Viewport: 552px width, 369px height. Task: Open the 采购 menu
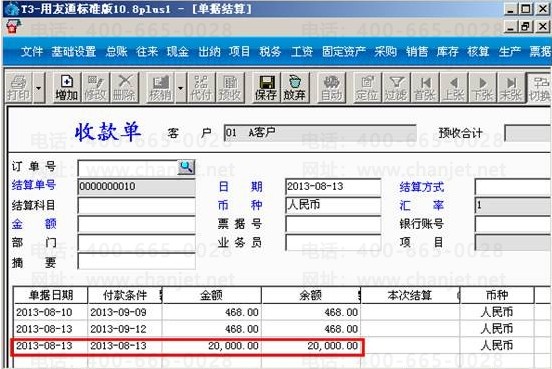(385, 52)
